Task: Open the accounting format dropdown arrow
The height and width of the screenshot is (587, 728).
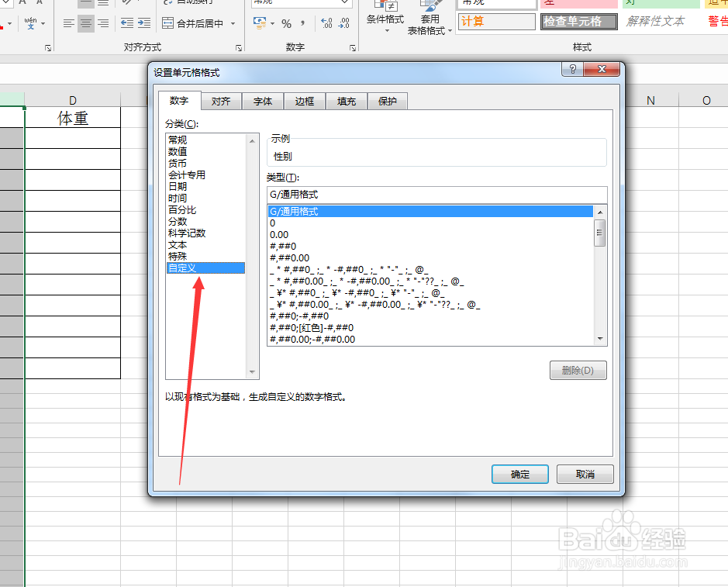Action: tap(273, 23)
